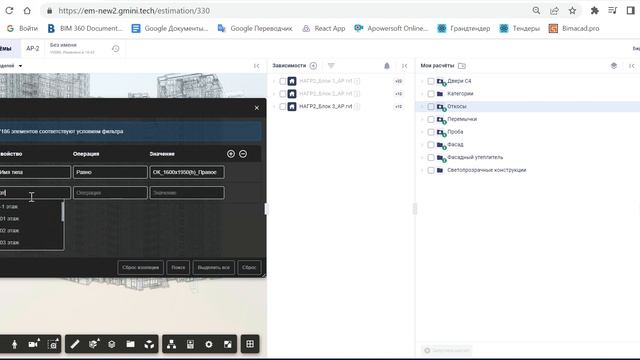Click the suggestion list scrollbar

click(62, 211)
